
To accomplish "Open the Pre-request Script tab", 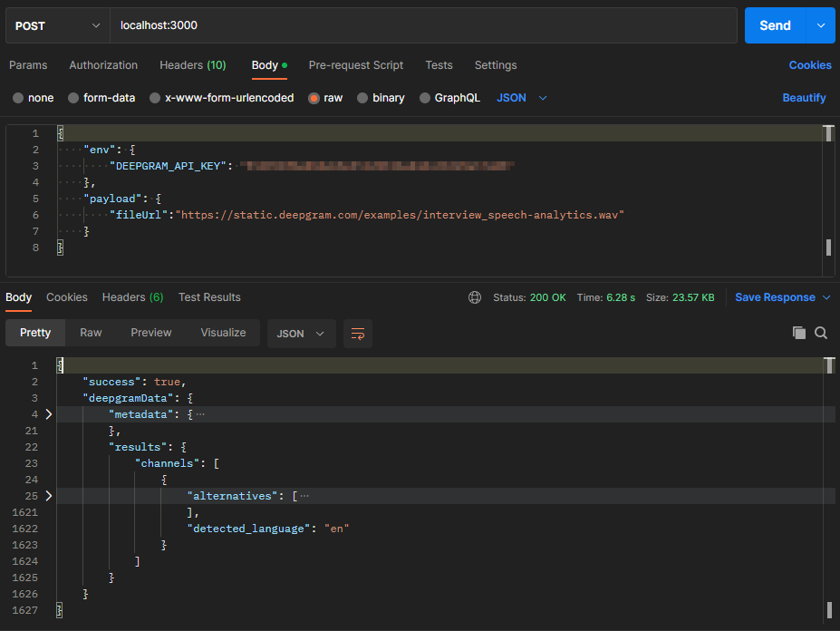I will pyautogui.click(x=356, y=65).
